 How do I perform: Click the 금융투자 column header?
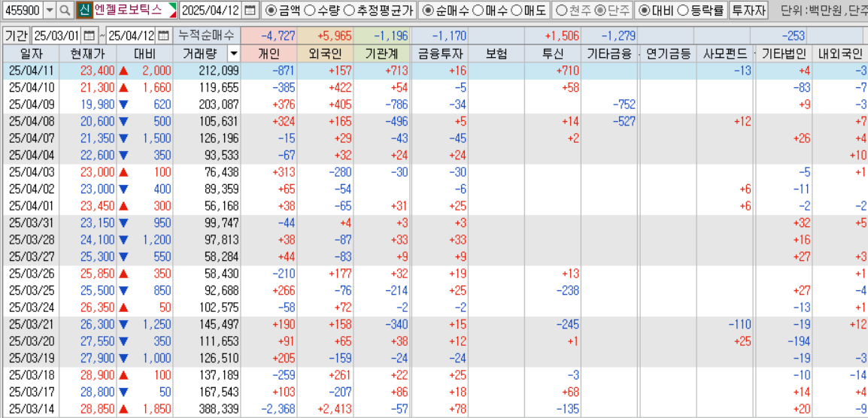coord(439,54)
